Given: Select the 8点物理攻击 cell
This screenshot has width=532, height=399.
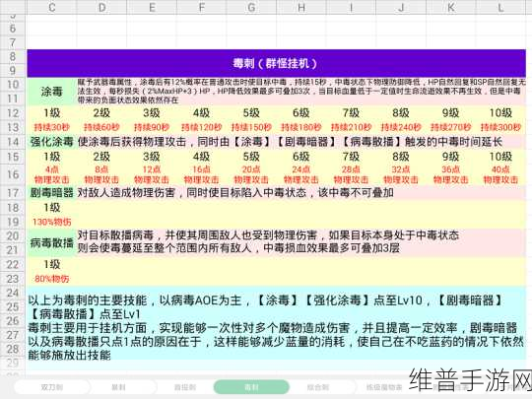Looking at the screenshot, I should [101, 174].
